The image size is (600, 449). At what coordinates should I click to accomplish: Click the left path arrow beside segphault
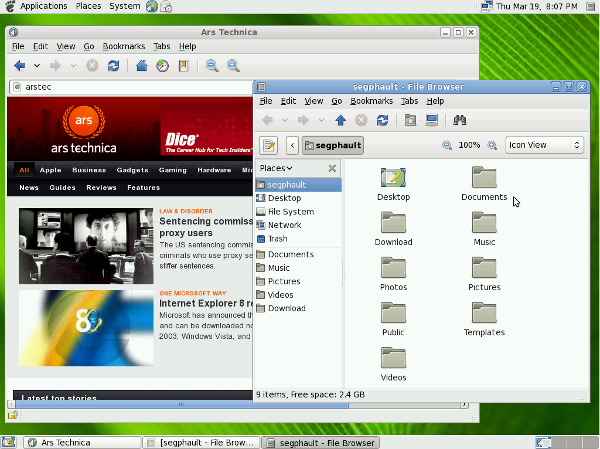tap(292, 145)
